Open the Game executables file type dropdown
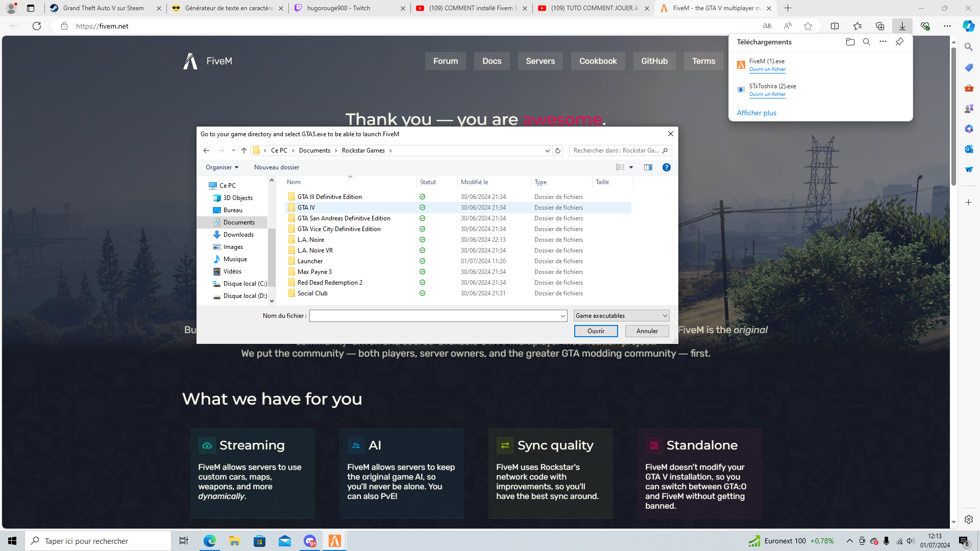Image resolution: width=980 pixels, height=551 pixels. pos(621,316)
